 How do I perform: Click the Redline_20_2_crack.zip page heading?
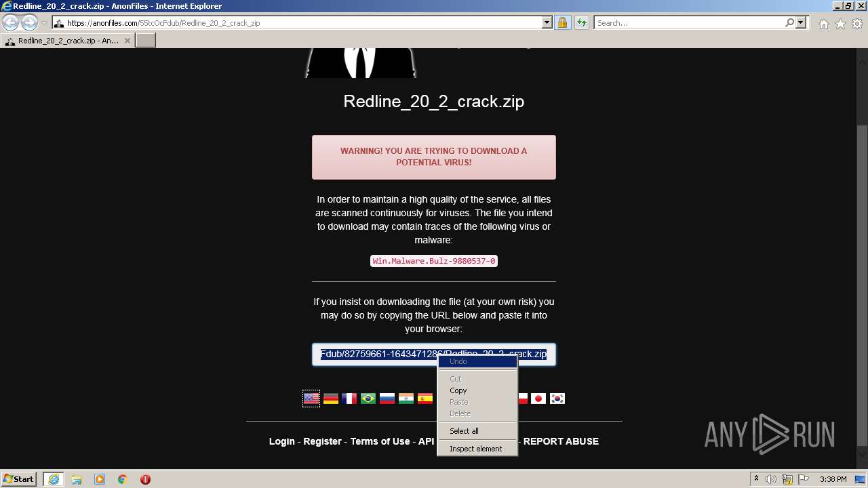pyautogui.click(x=434, y=102)
